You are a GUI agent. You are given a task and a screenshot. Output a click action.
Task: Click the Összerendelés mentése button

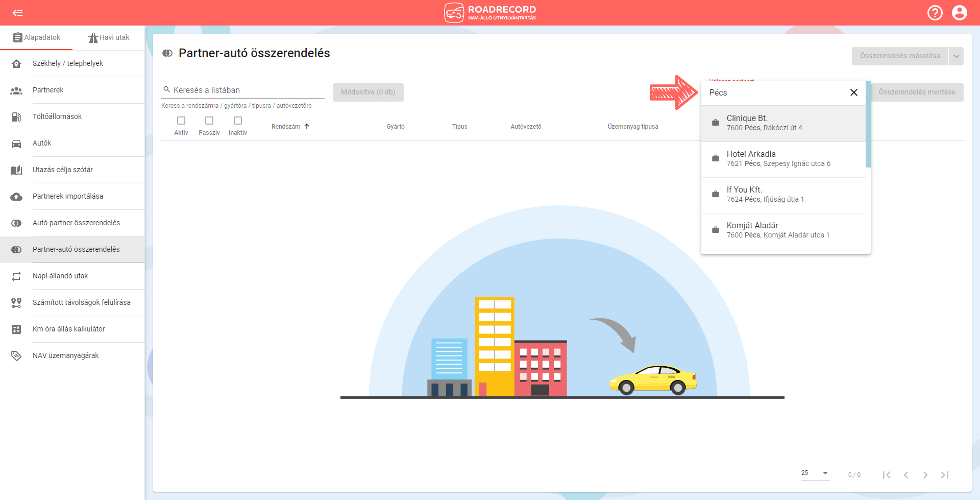[917, 92]
